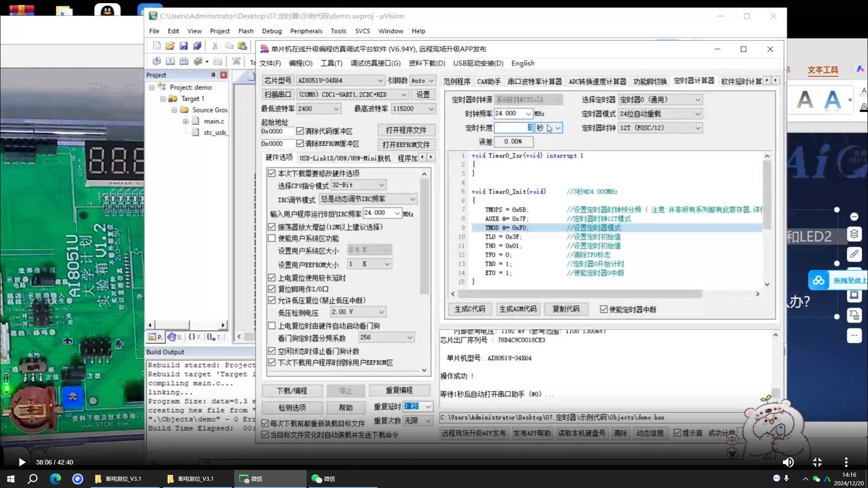The image size is (868, 488).
Task: Click the Save All icon in µVision toolbar
Action: point(197,46)
